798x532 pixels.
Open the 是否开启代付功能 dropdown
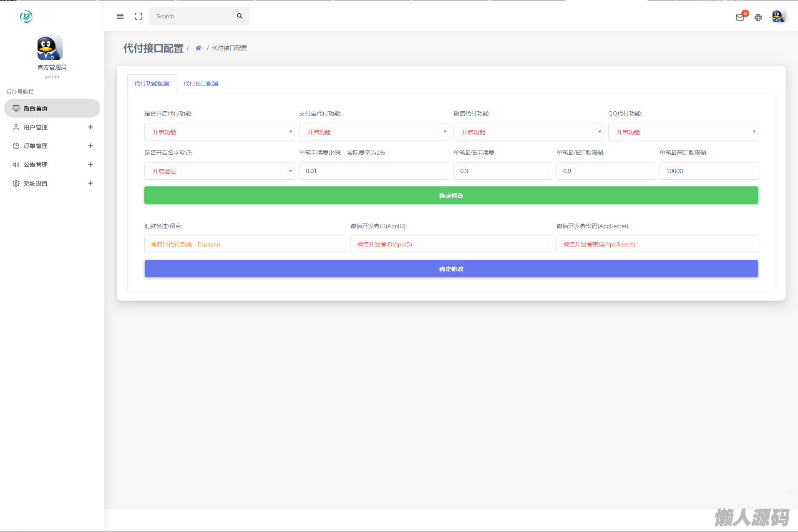219,132
